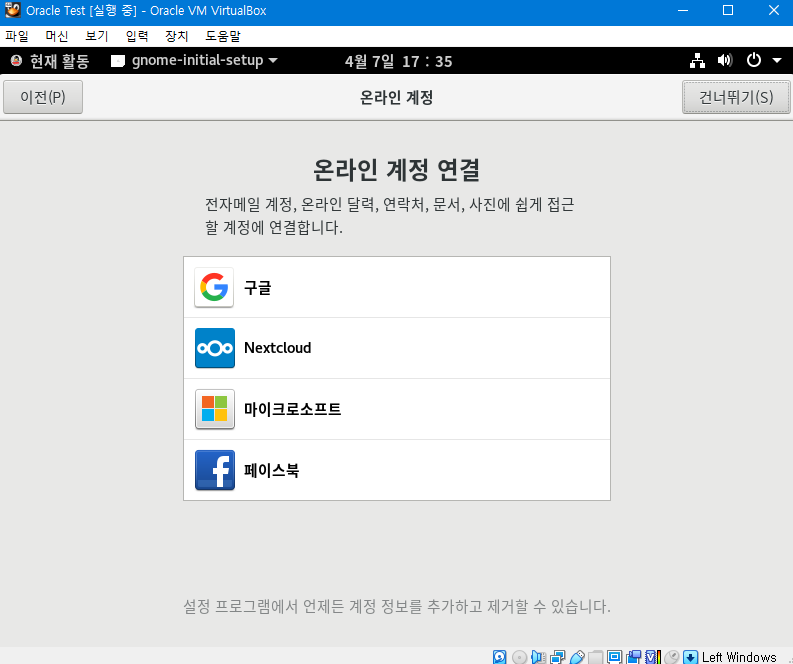Click the shared folders status icon
The width and height of the screenshot is (793, 664).
[595, 657]
